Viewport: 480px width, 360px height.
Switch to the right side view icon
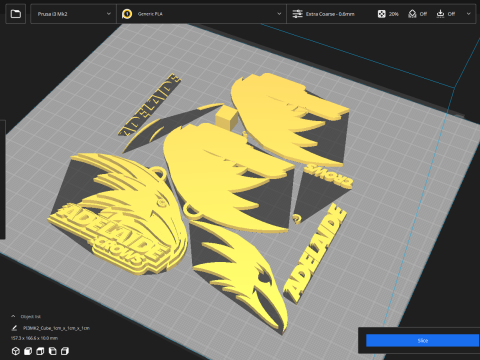[x=65, y=351]
